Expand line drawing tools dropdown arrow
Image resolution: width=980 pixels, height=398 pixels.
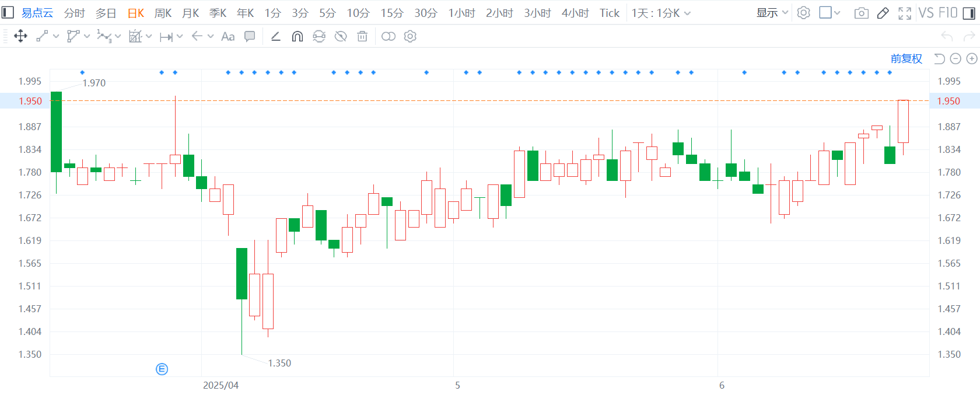pos(56,37)
